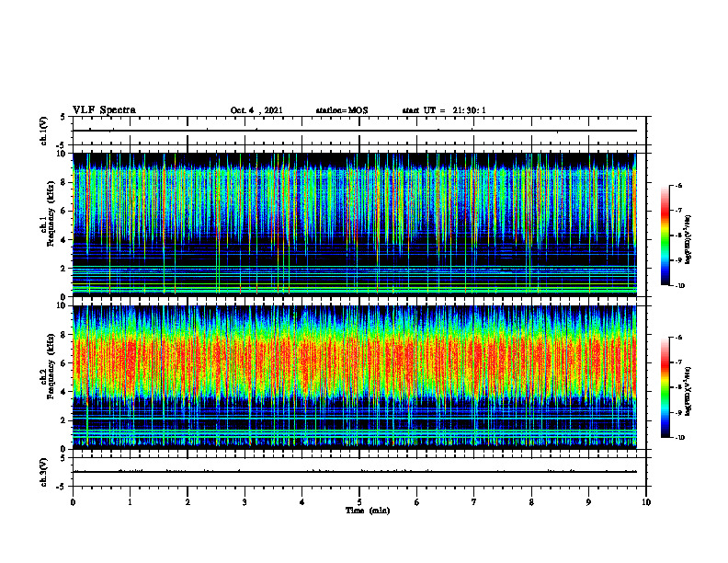Click the '-5' tick on ch.1(V) axis
The image size is (728, 563).
click(62, 145)
